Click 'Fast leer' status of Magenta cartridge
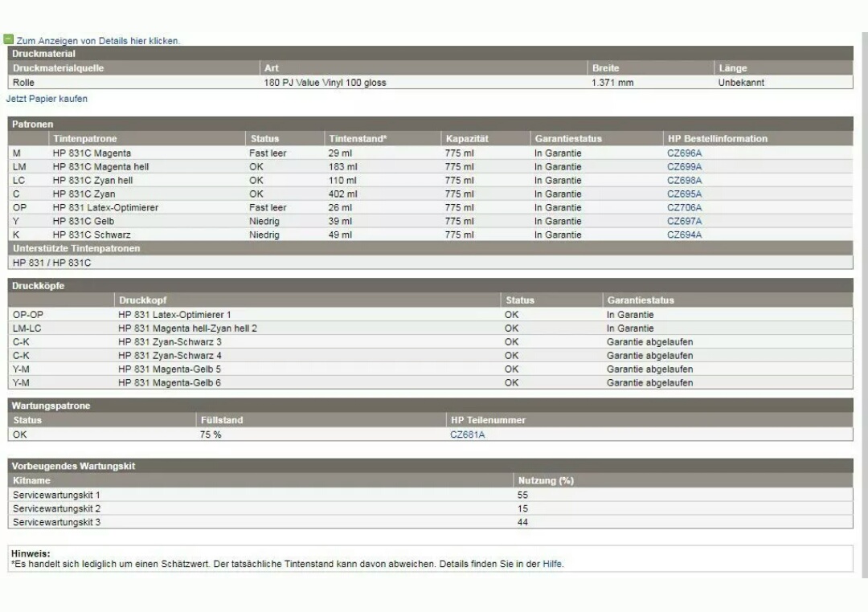The width and height of the screenshot is (868, 612). [268, 153]
